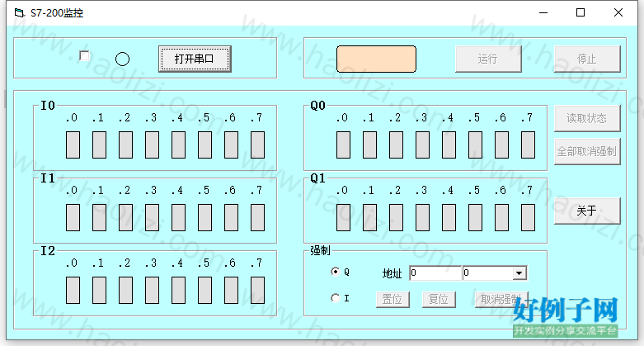Click the I0.0 input indicator
Viewport: 644px width, 346px height.
pos(73,145)
